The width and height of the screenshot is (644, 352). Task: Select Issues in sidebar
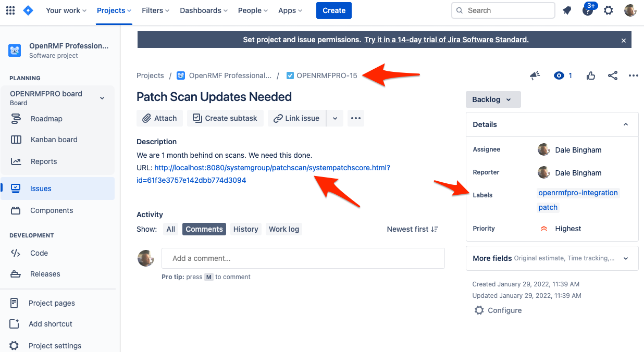57,188
